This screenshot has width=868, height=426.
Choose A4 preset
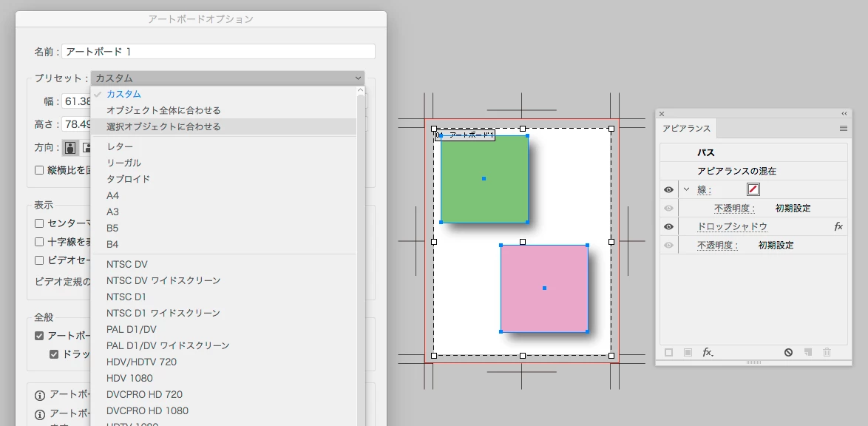223,195
